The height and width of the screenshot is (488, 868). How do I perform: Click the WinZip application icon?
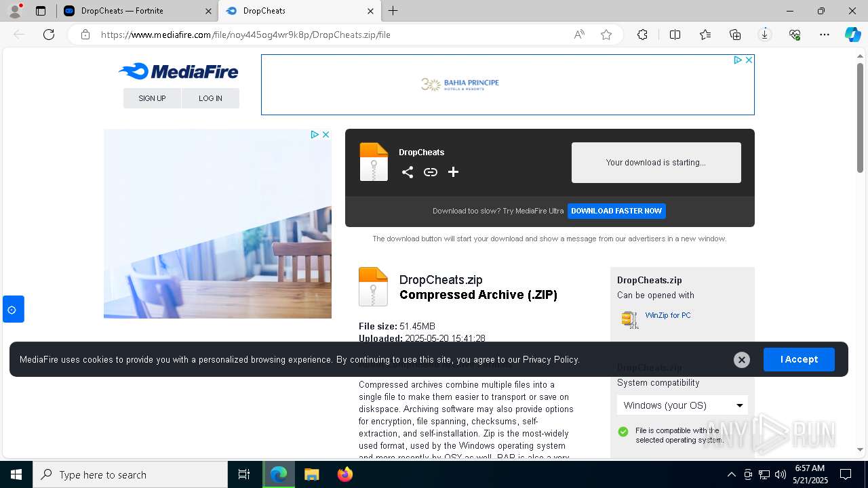coord(630,319)
